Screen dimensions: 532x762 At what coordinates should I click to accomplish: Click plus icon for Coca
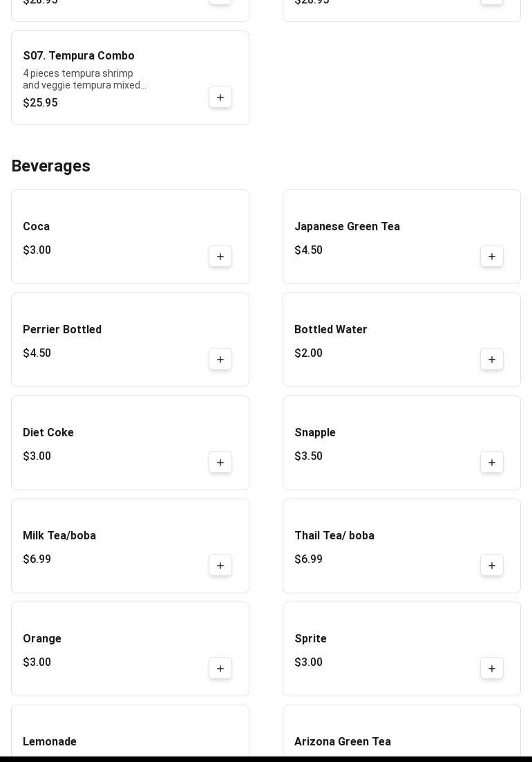[x=220, y=257]
